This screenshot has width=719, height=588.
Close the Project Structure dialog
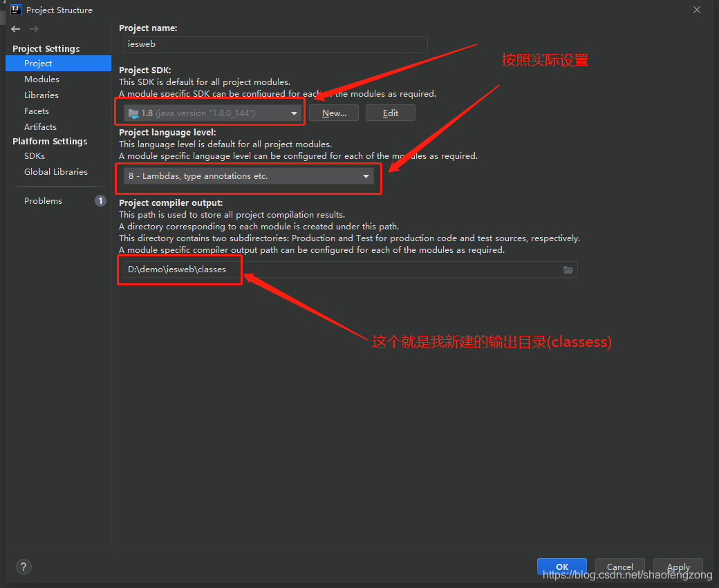click(697, 10)
